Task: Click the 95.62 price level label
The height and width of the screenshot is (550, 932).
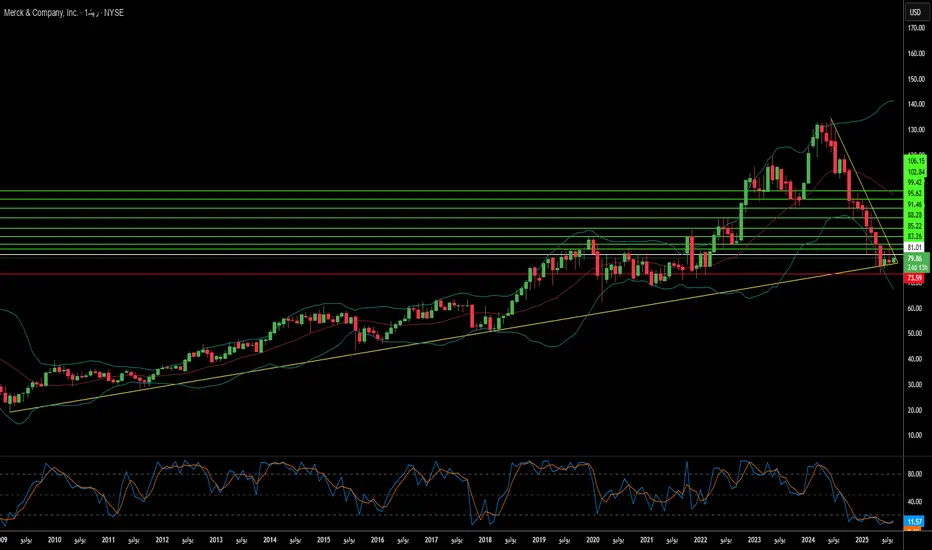Action: pos(915,193)
